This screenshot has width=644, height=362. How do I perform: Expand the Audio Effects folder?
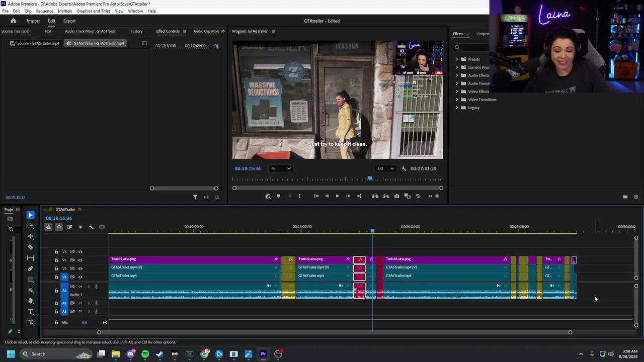457,75
